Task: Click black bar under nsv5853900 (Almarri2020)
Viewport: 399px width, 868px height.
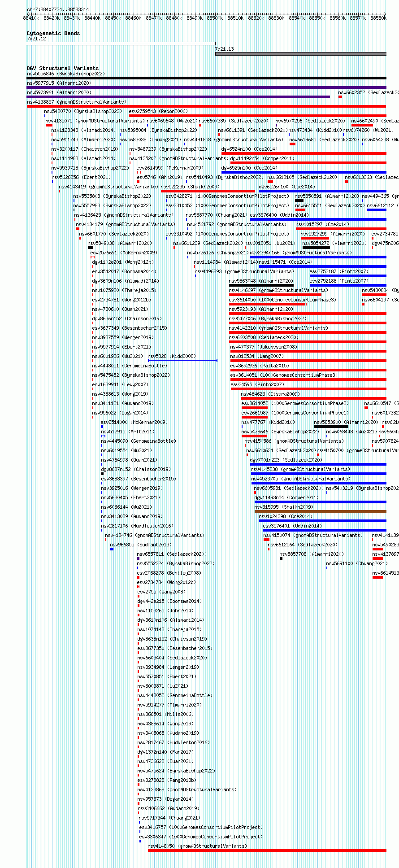Action: click(331, 427)
